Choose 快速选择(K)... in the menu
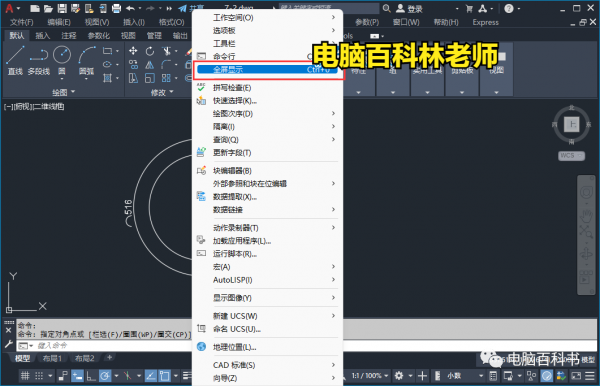This screenshot has width=600, height=386. [267, 101]
